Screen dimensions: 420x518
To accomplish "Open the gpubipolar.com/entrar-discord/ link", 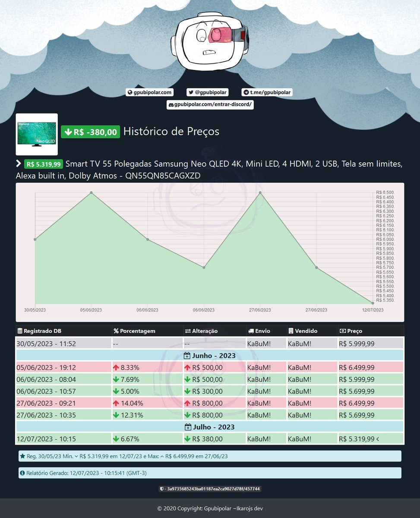I will point(210,105).
